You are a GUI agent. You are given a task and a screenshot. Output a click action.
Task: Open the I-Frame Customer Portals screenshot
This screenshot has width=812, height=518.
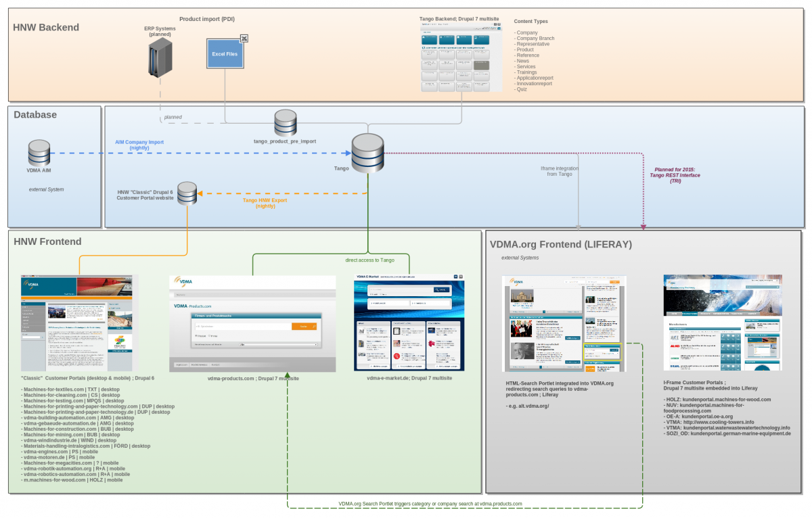(722, 322)
